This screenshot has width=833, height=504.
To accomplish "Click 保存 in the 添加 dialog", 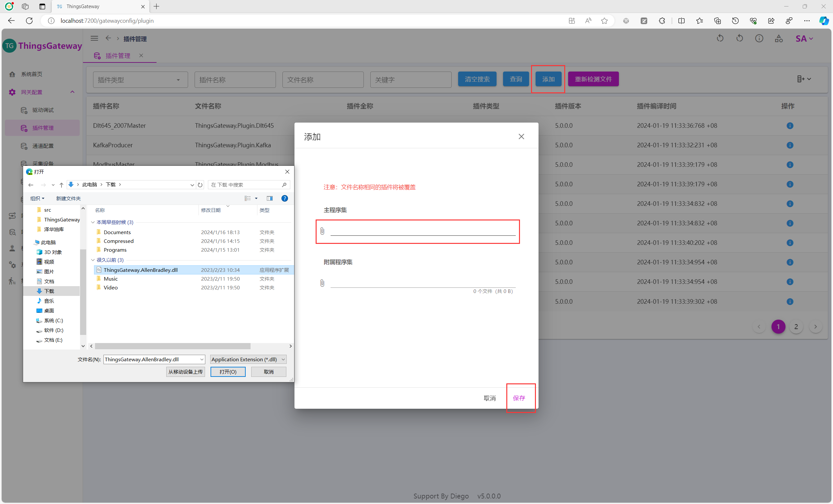I will click(x=519, y=398).
